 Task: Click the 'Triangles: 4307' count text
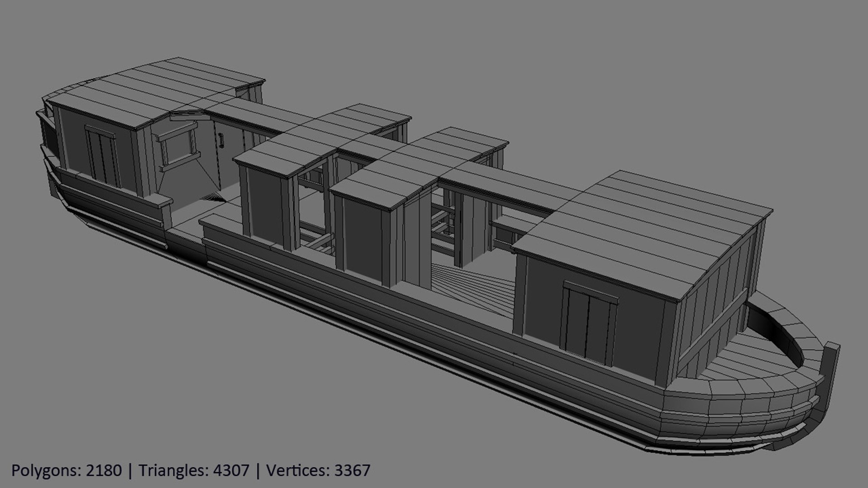click(194, 471)
